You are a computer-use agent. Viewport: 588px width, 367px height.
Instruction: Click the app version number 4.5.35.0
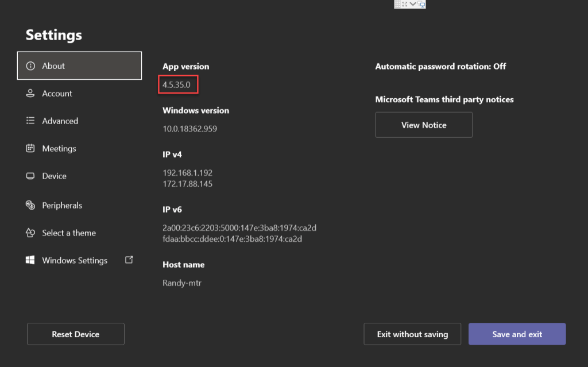pyautogui.click(x=180, y=85)
